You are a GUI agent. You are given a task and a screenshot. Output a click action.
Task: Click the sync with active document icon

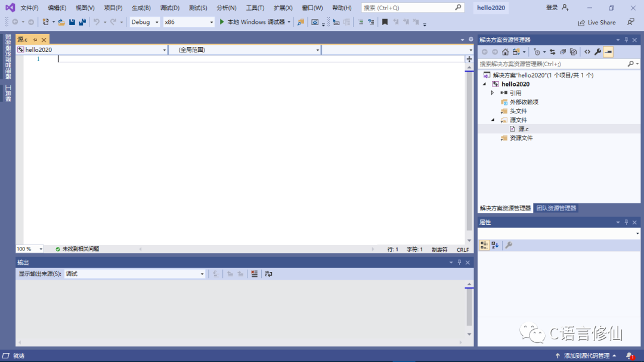coord(552,52)
